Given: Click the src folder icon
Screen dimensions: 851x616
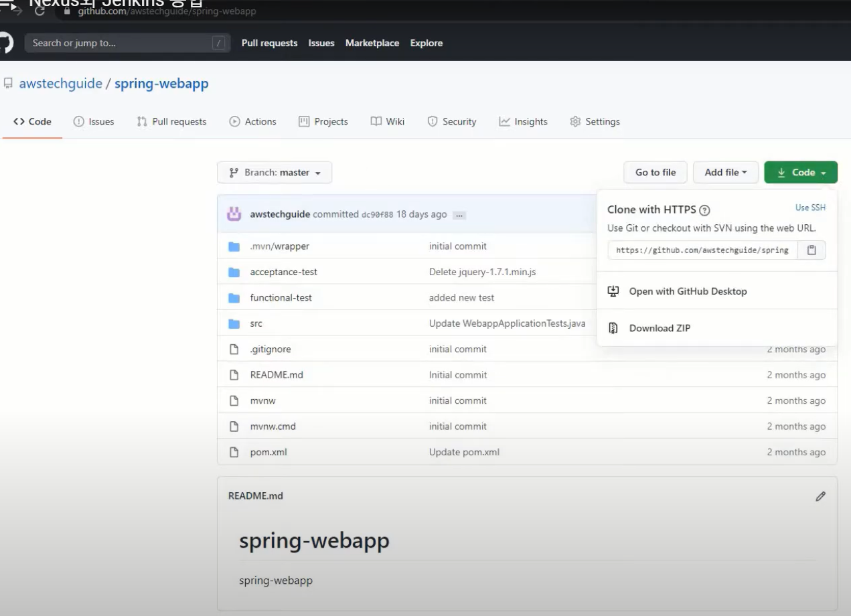Looking at the screenshot, I should coord(234,323).
